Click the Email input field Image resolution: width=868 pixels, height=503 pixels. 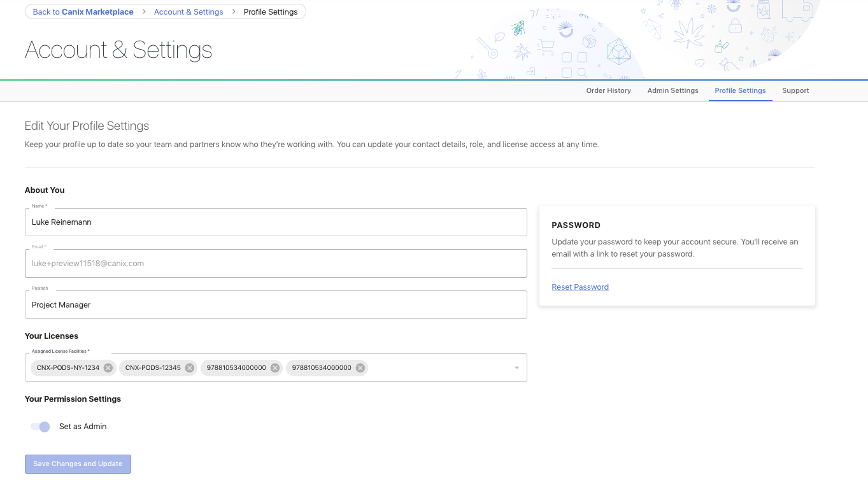click(x=275, y=264)
